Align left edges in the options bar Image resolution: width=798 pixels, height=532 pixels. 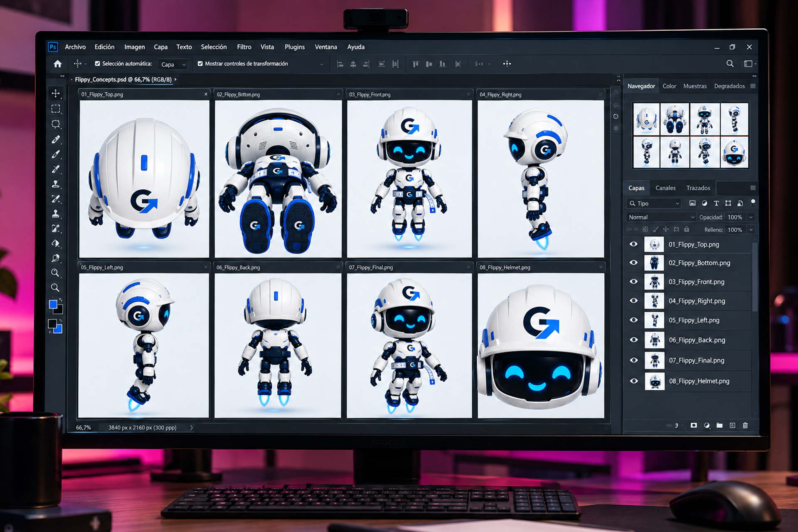340,64
